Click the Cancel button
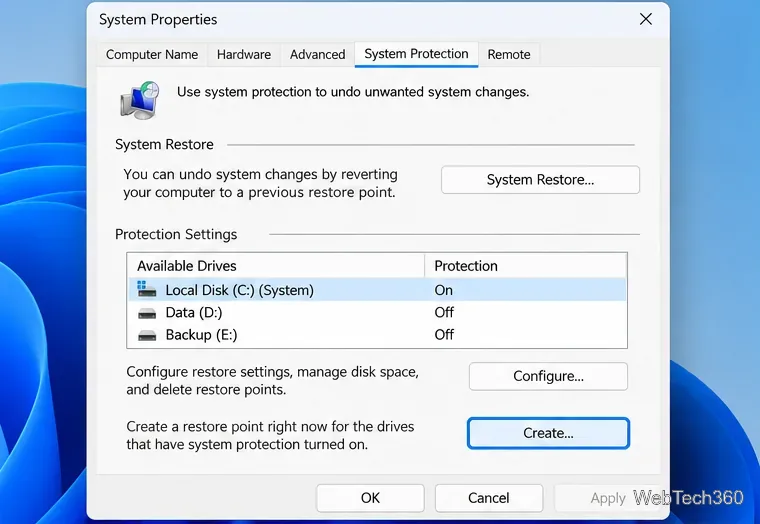Viewport: 760px width, 524px height. pyautogui.click(x=489, y=498)
